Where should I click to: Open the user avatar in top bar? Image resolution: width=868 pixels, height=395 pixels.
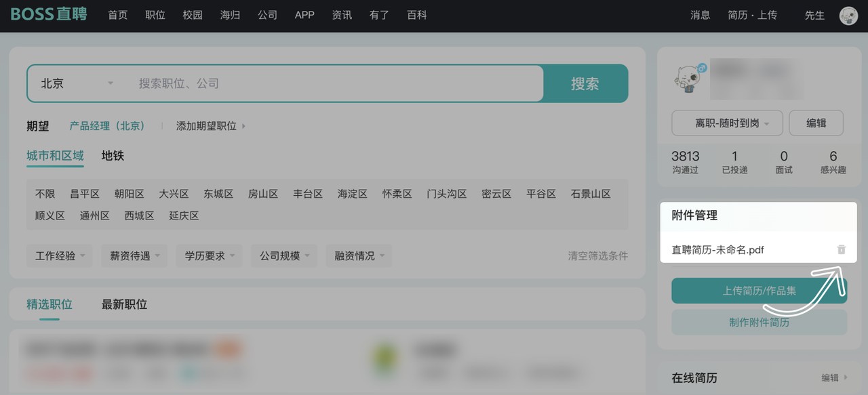(848, 16)
